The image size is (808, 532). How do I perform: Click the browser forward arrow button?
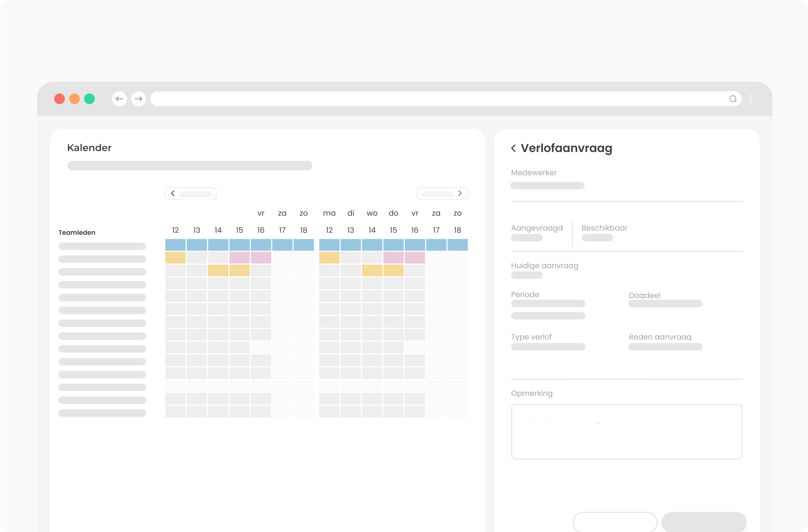(138, 99)
